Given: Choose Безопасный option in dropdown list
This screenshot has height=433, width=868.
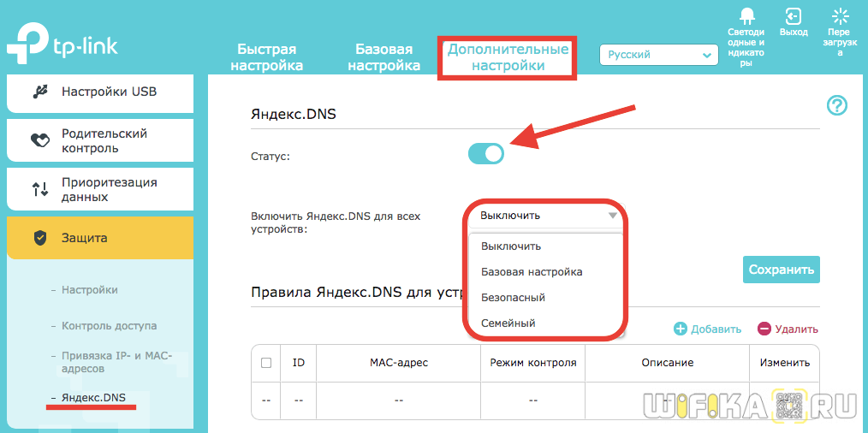Looking at the screenshot, I should click(x=514, y=298).
